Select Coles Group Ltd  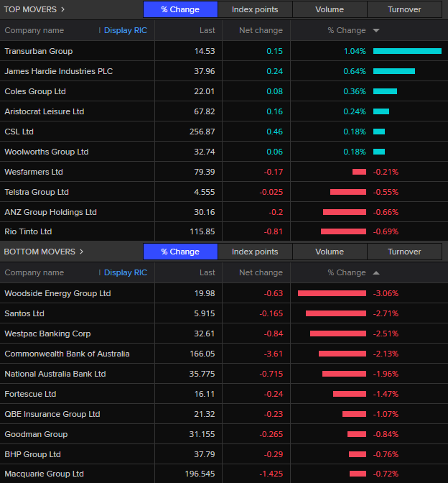[x=35, y=91]
